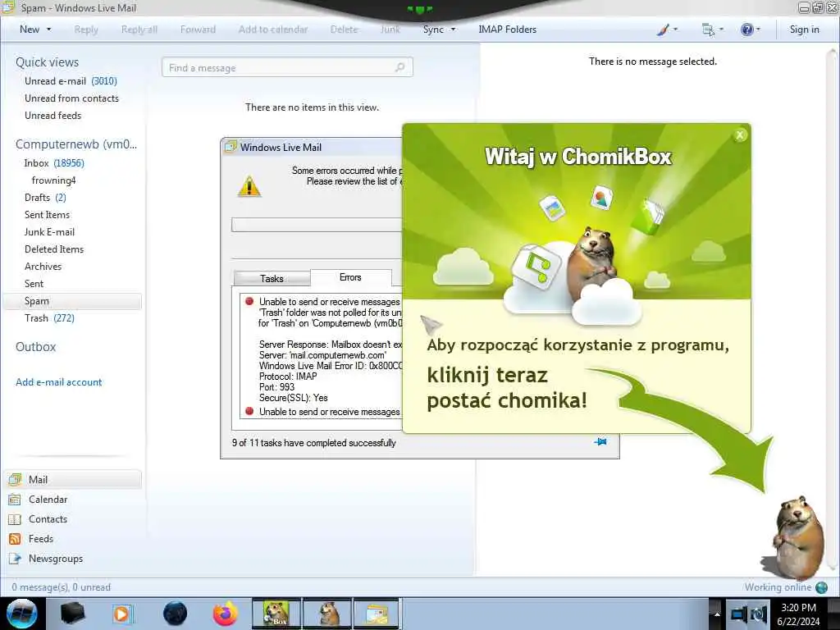Click the search magnifier icon
Viewport: 840px width, 630px height.
[399, 67]
